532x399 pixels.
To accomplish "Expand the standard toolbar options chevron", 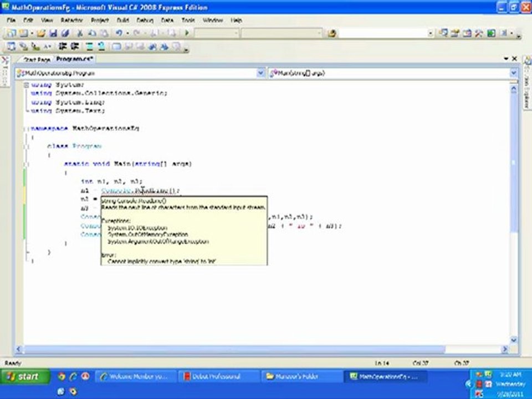I will click(x=519, y=35).
